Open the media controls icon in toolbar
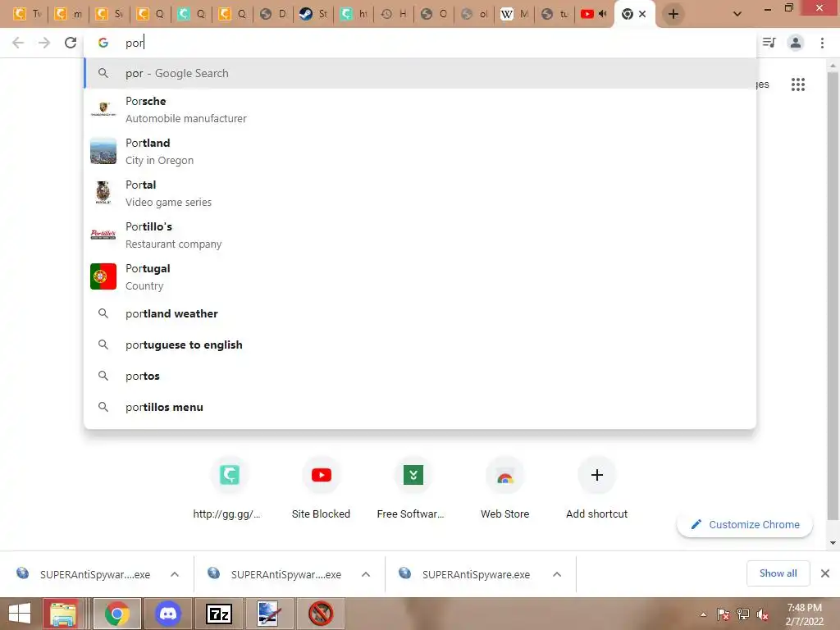Viewport: 840px width, 630px height. coord(769,43)
